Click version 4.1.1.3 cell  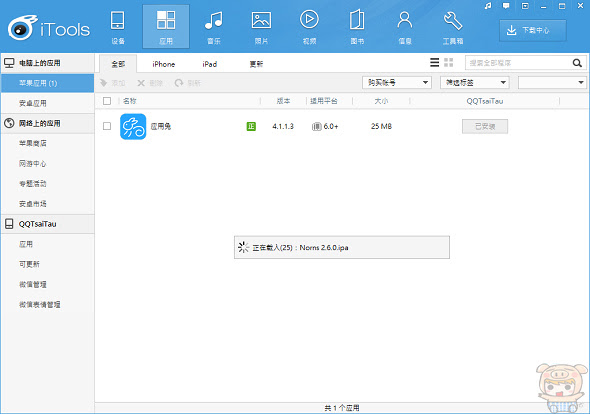tap(283, 126)
